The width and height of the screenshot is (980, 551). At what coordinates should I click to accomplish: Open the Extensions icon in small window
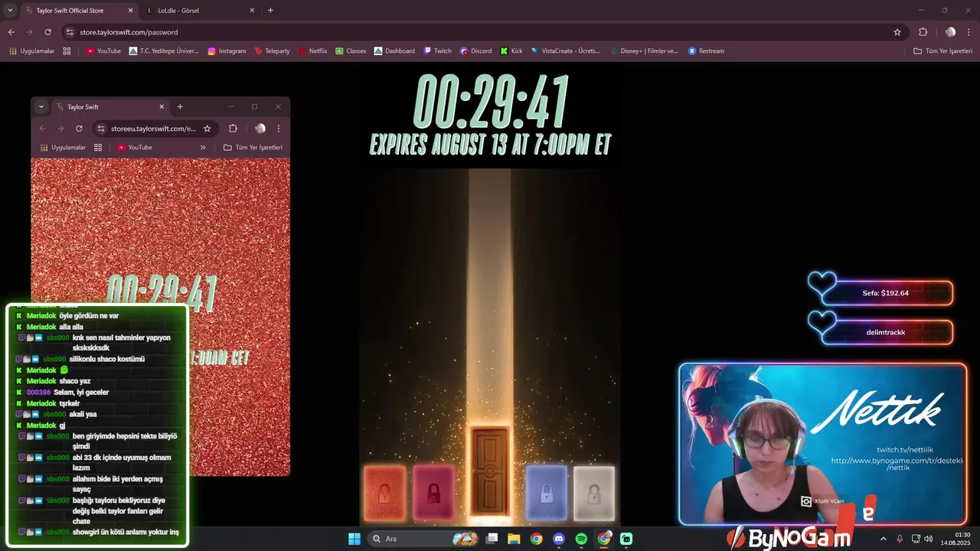pyautogui.click(x=233, y=129)
